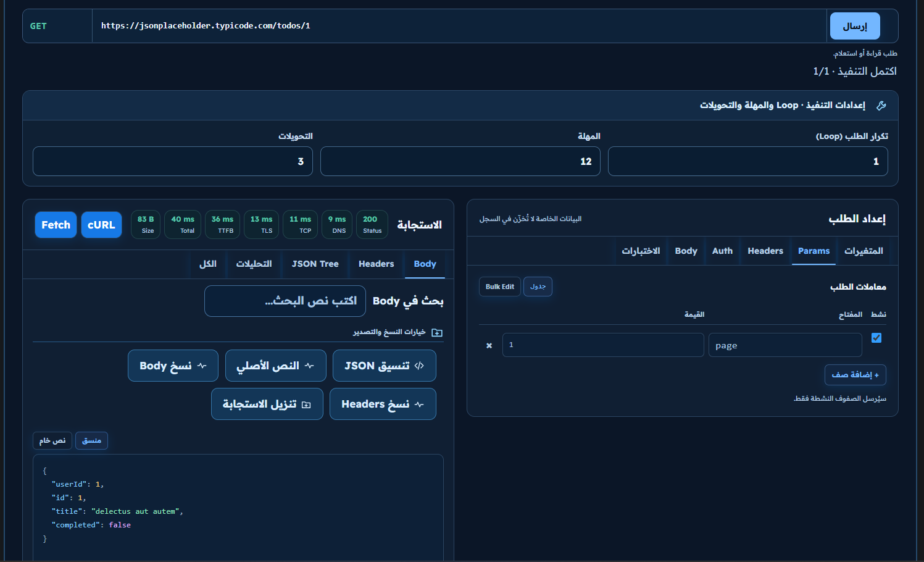This screenshot has height=562, width=924.
Task: Click the 13 ms TLS metric chip
Action: (x=262, y=225)
